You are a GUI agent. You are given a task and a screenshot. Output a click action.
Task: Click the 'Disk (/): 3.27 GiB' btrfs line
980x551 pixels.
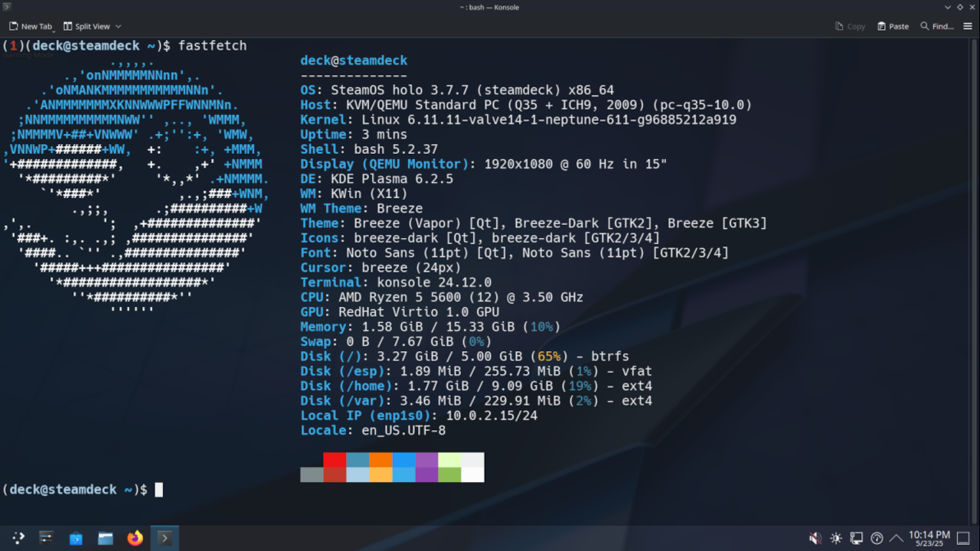pos(465,357)
